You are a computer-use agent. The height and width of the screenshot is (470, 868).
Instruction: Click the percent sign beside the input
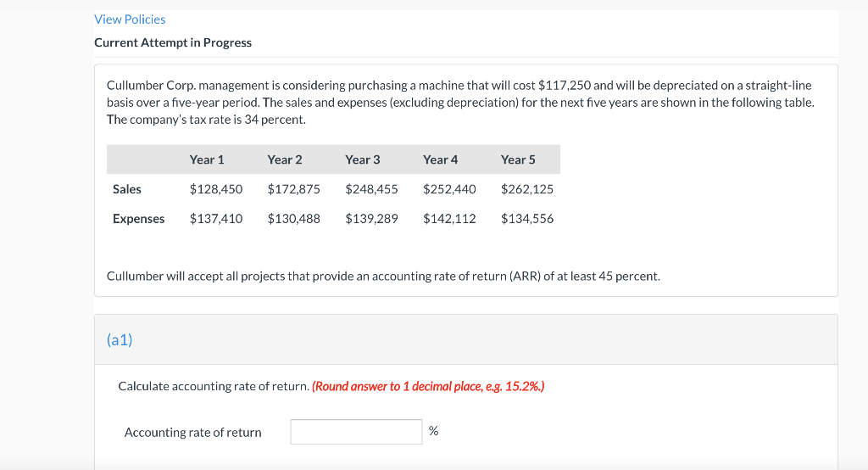pyautogui.click(x=433, y=431)
